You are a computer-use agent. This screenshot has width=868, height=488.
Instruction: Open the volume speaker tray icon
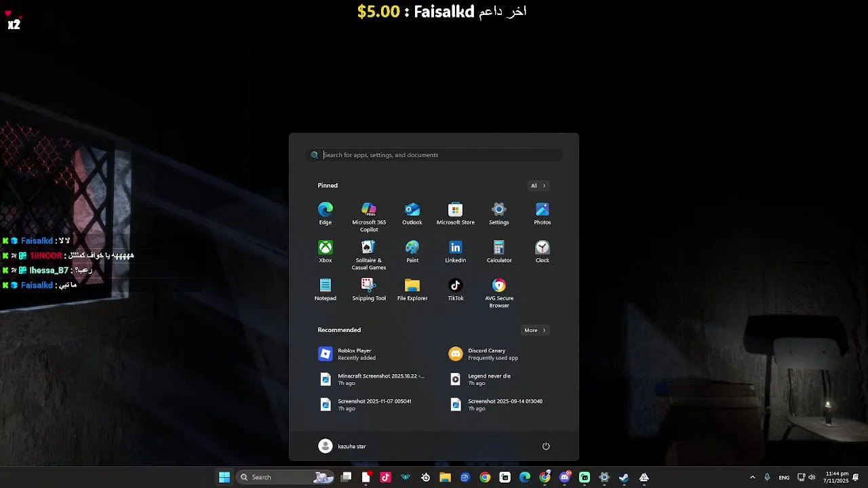coord(812,477)
